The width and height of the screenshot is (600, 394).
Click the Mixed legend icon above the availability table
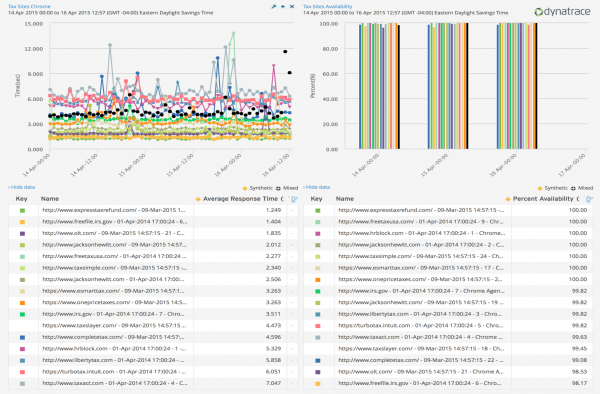(x=573, y=188)
